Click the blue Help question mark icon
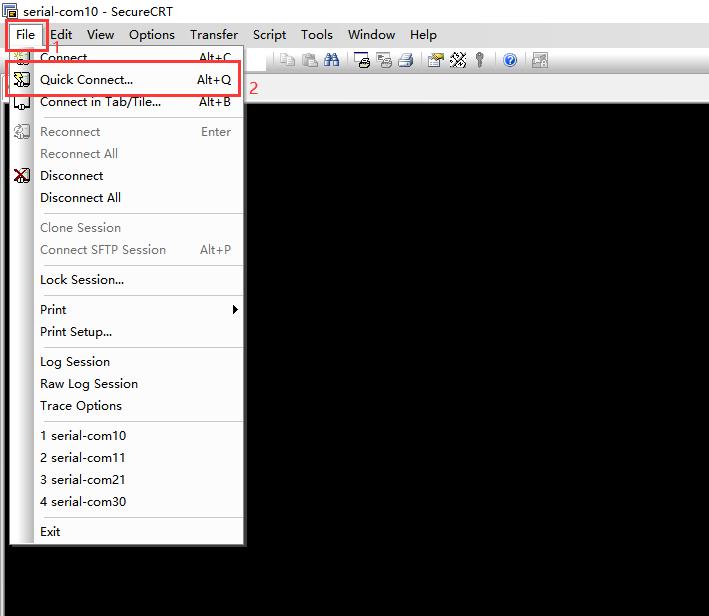The height and width of the screenshot is (616, 709). click(x=510, y=60)
